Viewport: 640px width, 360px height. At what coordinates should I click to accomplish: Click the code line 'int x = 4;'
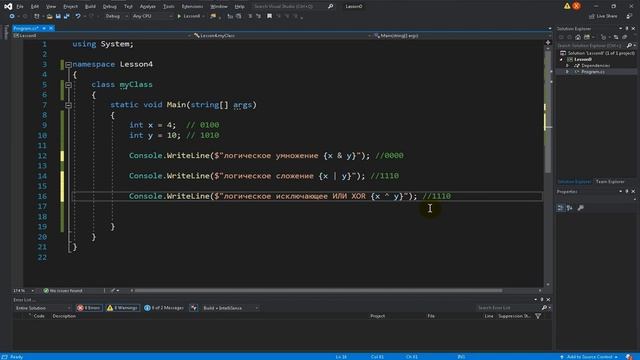pyautogui.click(x=152, y=125)
